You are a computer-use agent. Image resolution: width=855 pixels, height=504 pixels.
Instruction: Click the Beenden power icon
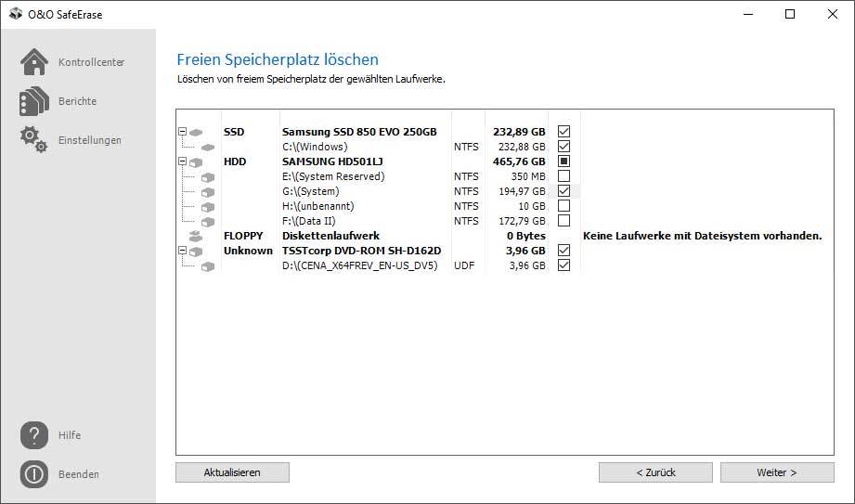point(34,474)
